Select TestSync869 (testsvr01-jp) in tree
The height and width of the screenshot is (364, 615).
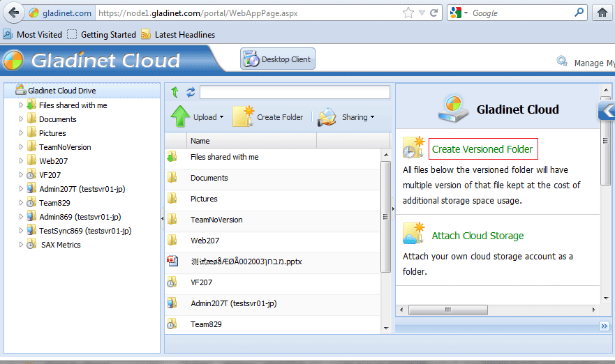pyautogui.click(x=85, y=230)
